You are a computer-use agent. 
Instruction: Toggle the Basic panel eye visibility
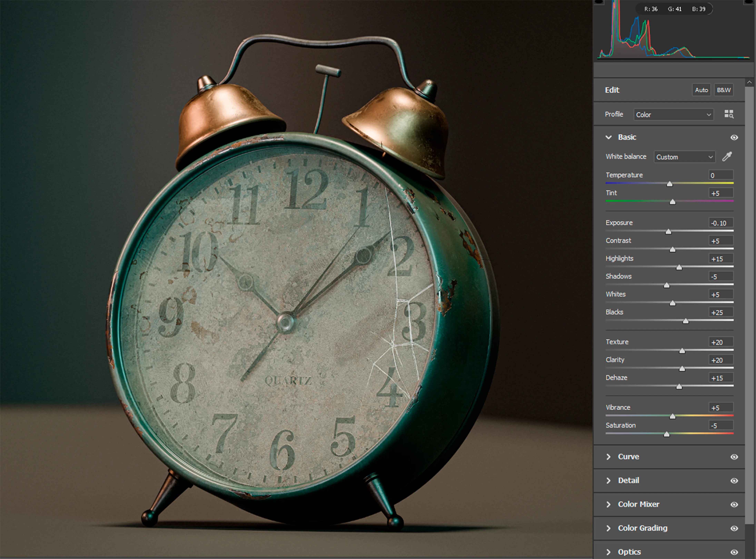click(x=734, y=137)
